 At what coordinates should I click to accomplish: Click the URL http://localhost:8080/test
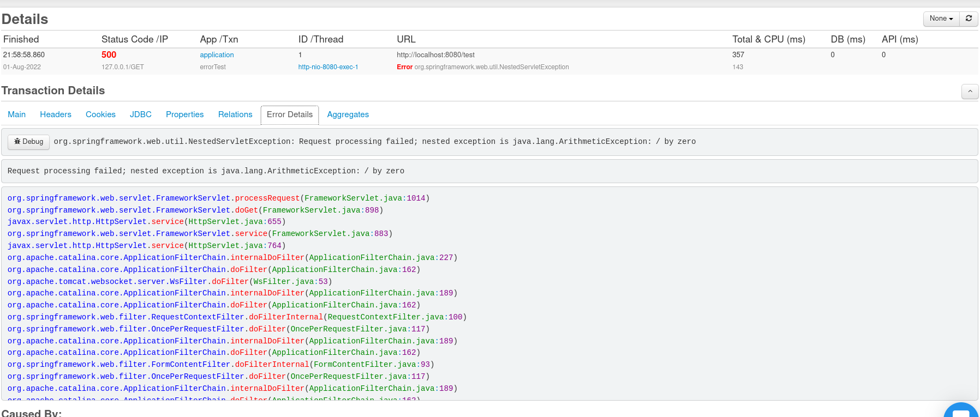pos(435,55)
